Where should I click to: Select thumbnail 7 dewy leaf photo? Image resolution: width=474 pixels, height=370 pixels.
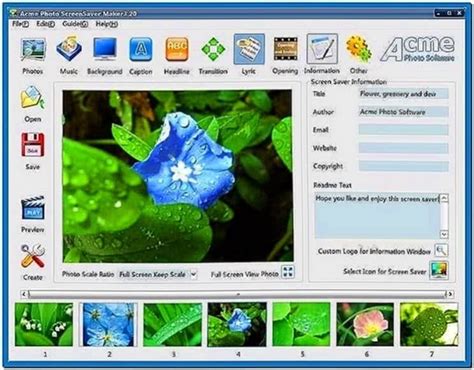[429, 324]
